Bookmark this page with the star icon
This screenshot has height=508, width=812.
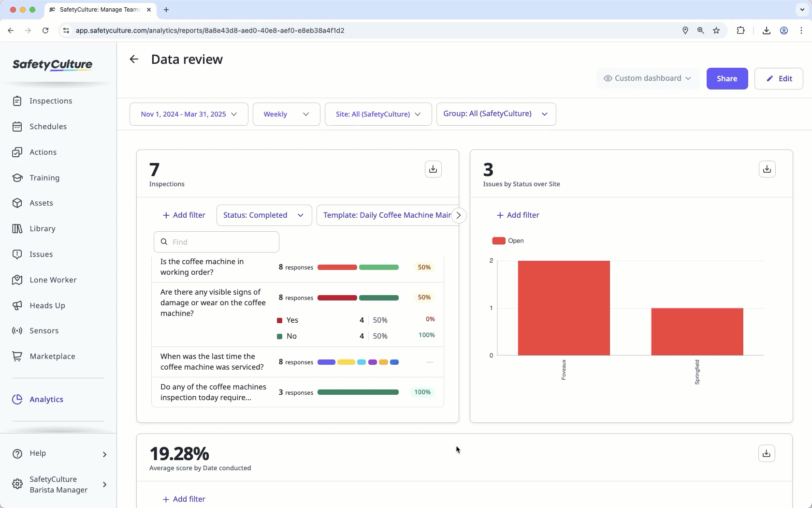pos(716,30)
